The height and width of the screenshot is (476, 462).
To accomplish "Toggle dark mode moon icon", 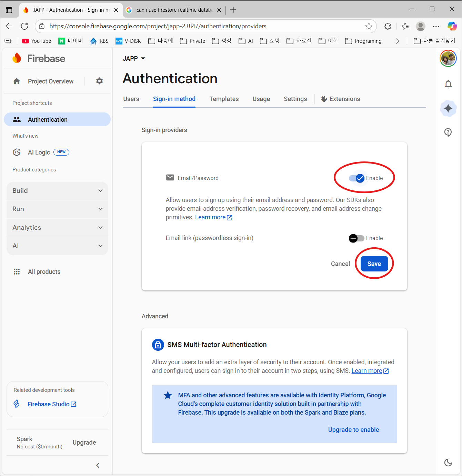I will pos(448,463).
